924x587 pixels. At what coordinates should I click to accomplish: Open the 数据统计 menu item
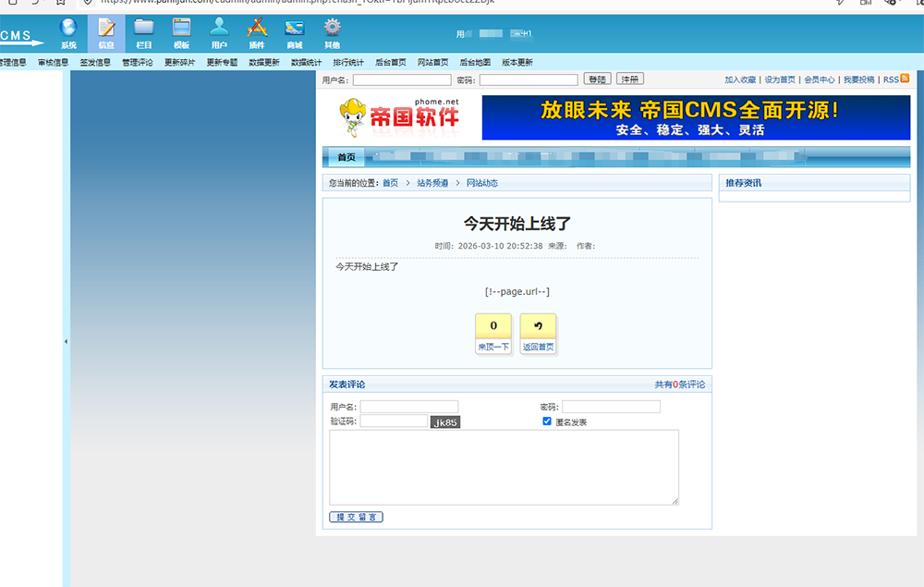(306, 63)
